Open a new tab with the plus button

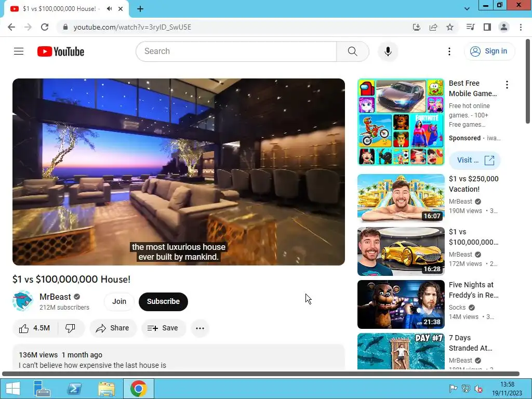pos(140,9)
